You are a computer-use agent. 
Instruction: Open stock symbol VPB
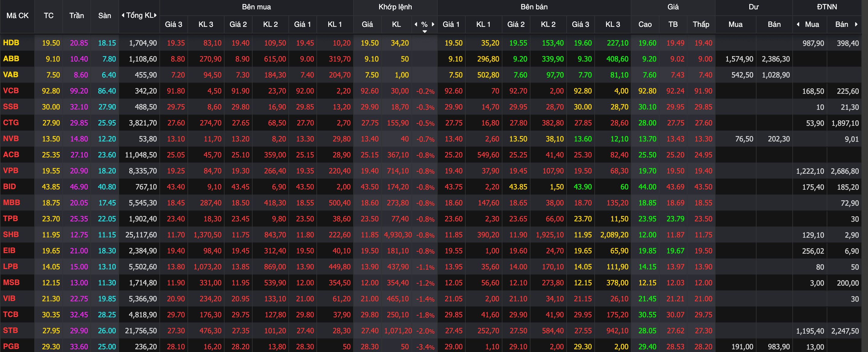(11, 171)
